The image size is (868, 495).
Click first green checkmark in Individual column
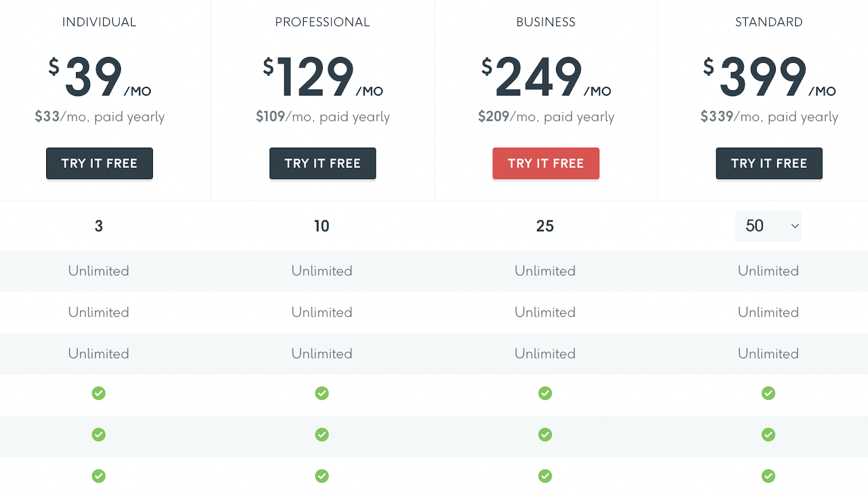click(x=99, y=393)
